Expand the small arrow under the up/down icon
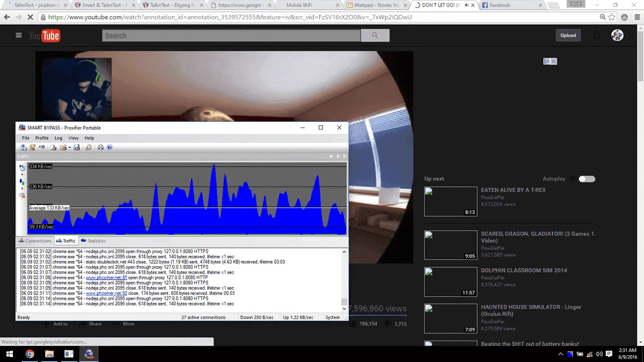 pyautogui.click(x=22, y=189)
